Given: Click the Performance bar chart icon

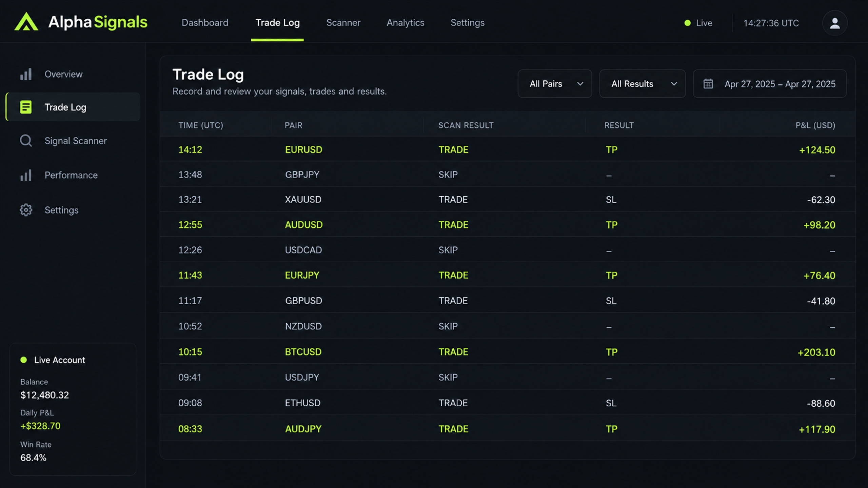Looking at the screenshot, I should pos(26,175).
